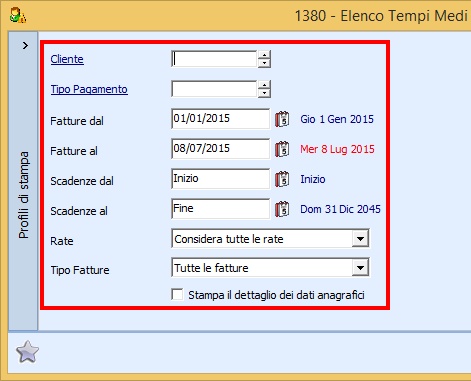
Task: Click the star favorites icon
Action: (x=27, y=352)
